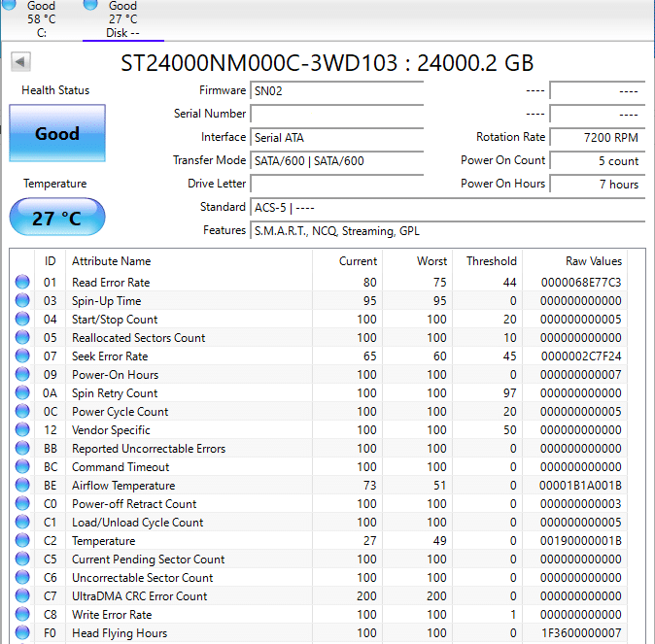Click the Attribute Name column header
The image size is (655, 644).
(189, 261)
